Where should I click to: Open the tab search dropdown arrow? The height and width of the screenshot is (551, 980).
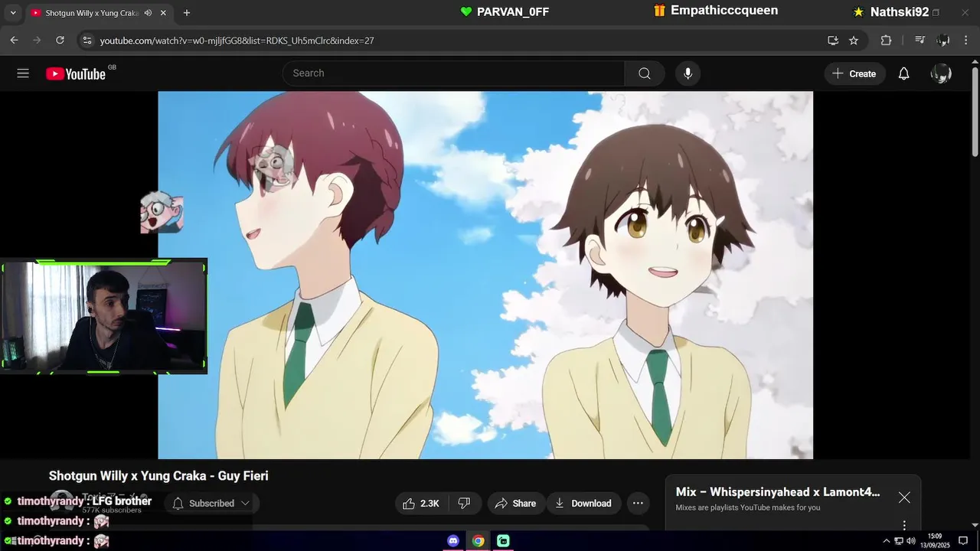click(13, 13)
